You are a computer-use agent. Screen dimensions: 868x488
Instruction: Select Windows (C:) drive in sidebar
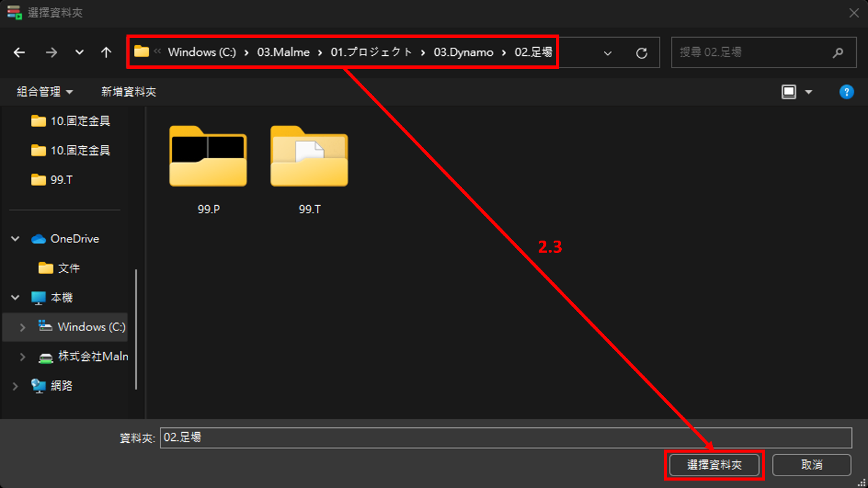pos(82,327)
